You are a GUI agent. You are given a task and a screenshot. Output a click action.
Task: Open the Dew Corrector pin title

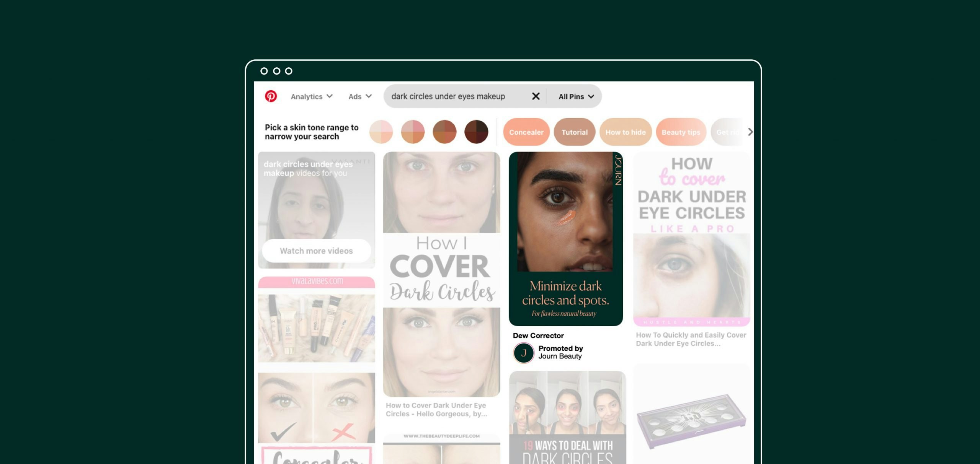click(538, 335)
